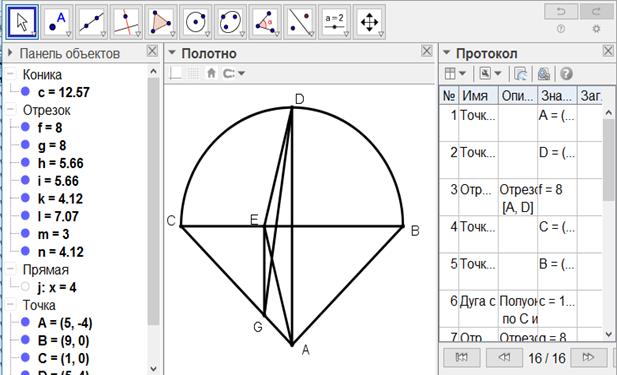Select the Angle tool

pos(265,22)
